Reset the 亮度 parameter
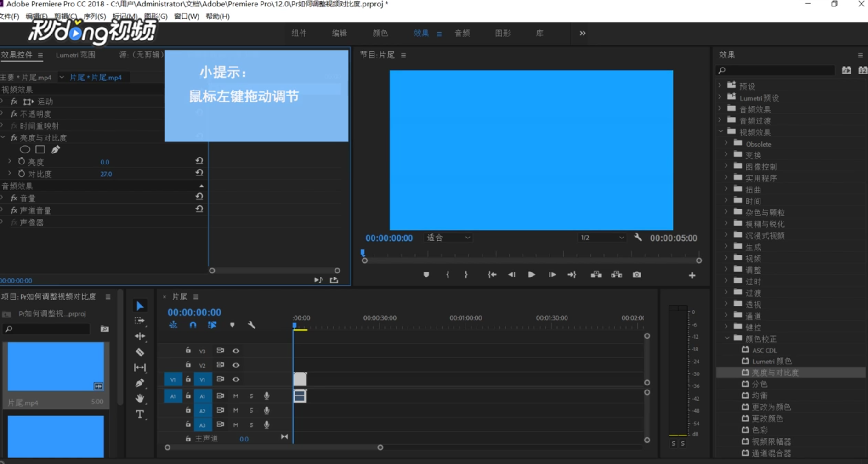The image size is (868, 464). click(x=199, y=161)
